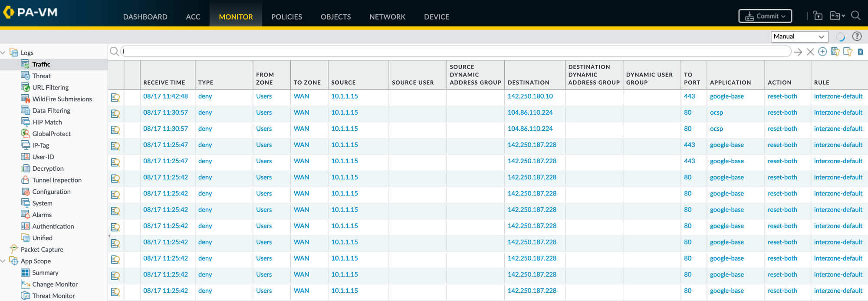Select Traffic logs in sidebar
This screenshot has height=301, width=868.
click(x=41, y=64)
